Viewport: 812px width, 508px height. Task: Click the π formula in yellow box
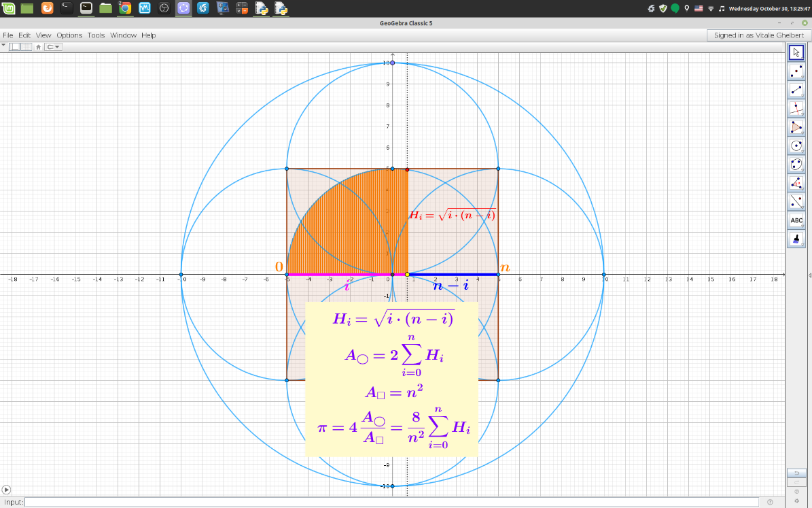coord(393,429)
